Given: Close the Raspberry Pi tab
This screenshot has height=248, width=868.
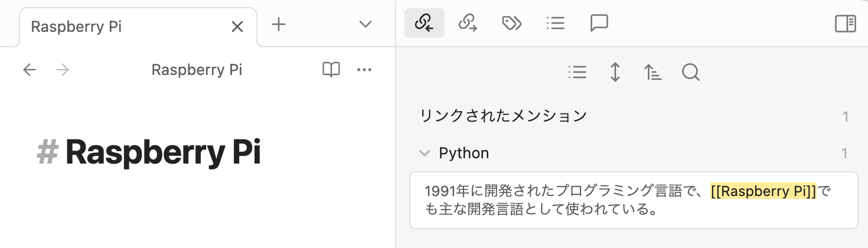Looking at the screenshot, I should click(x=237, y=27).
